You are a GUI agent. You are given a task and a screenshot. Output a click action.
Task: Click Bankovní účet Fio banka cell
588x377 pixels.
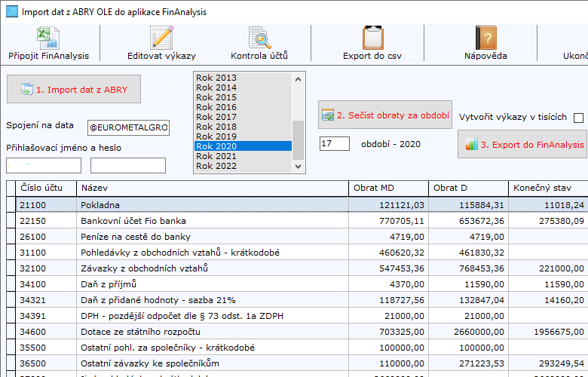tap(213, 221)
